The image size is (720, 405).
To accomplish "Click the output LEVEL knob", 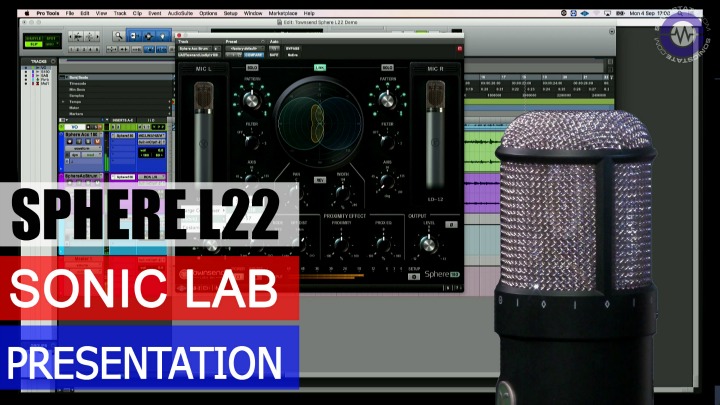I will coord(428,244).
